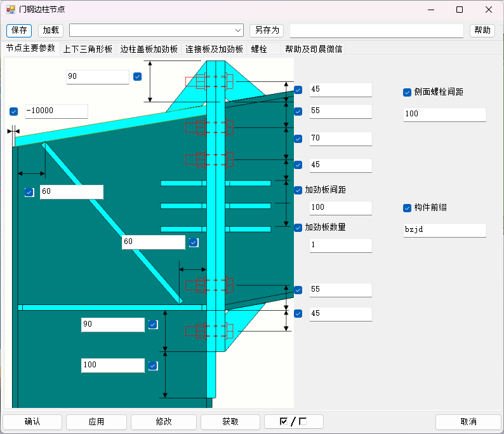The image size is (504, 434).
Task: Toggle checkbox for the 45 field below 70
Action: point(298,165)
